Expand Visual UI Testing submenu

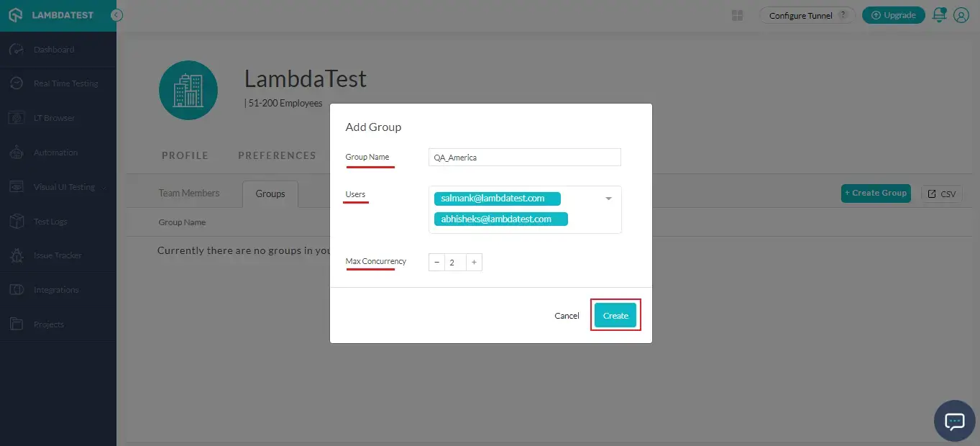(x=105, y=188)
